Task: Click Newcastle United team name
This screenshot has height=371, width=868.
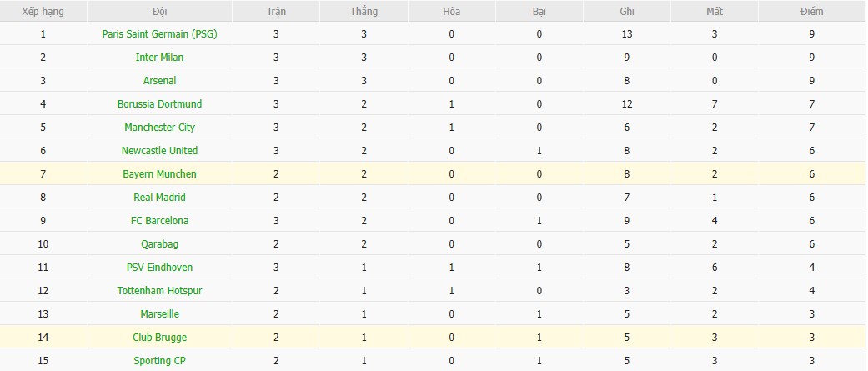Action: pyautogui.click(x=159, y=151)
